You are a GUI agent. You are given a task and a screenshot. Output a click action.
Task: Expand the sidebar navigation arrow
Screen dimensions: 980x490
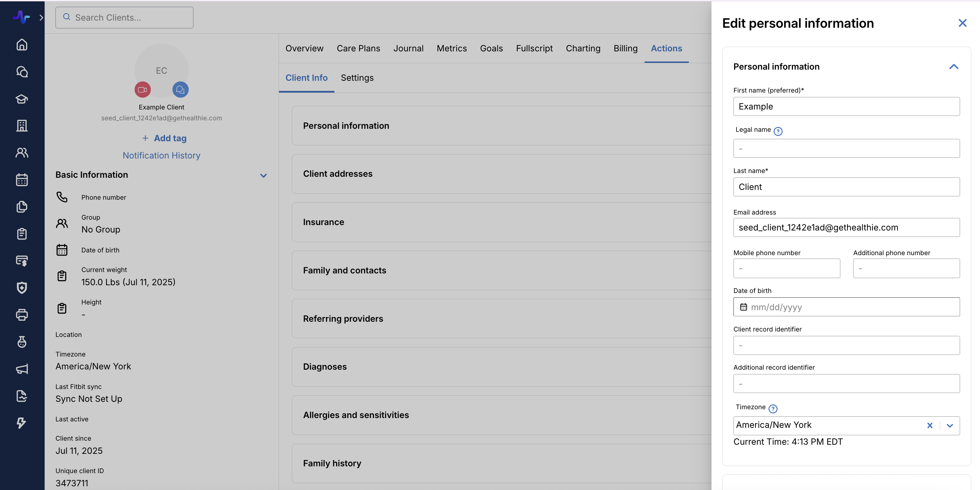(x=41, y=18)
